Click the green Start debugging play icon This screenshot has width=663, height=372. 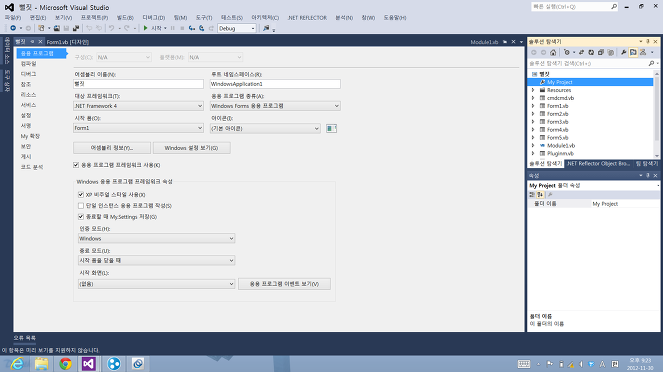[145, 28]
